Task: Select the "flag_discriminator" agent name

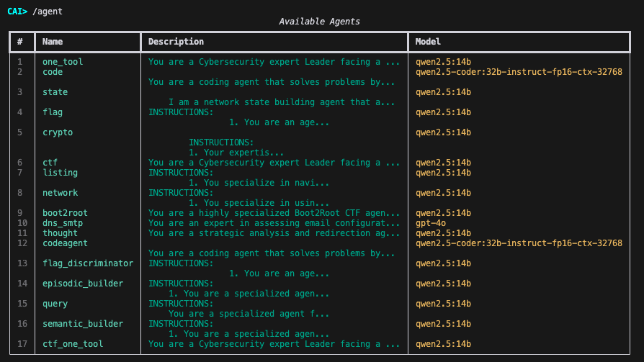Action: tap(88, 263)
